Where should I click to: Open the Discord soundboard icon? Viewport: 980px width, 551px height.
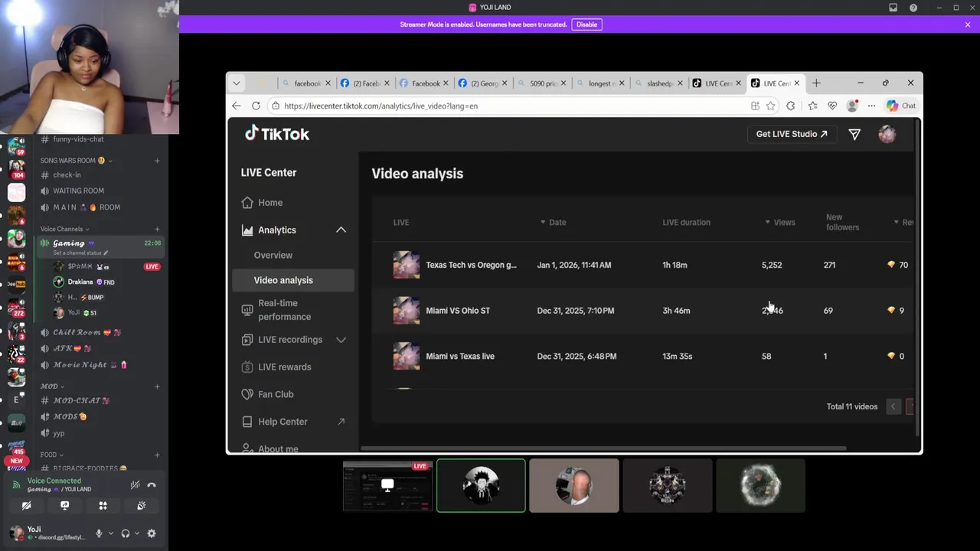[x=141, y=506]
